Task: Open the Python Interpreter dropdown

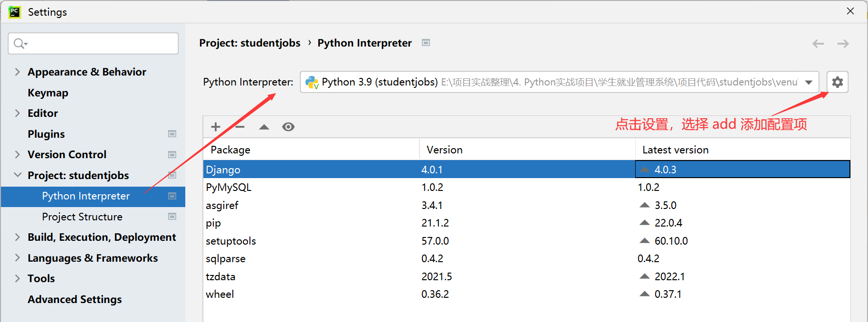Action: point(808,82)
